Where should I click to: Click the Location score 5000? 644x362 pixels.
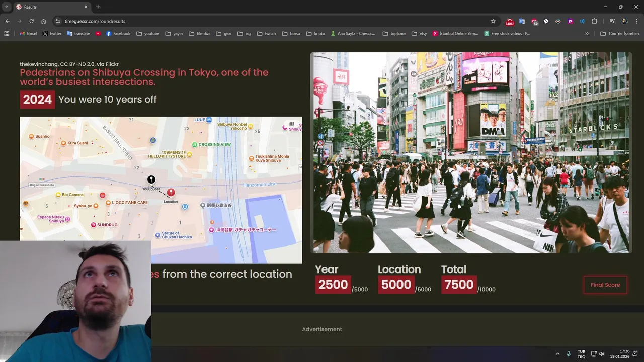[x=396, y=285]
